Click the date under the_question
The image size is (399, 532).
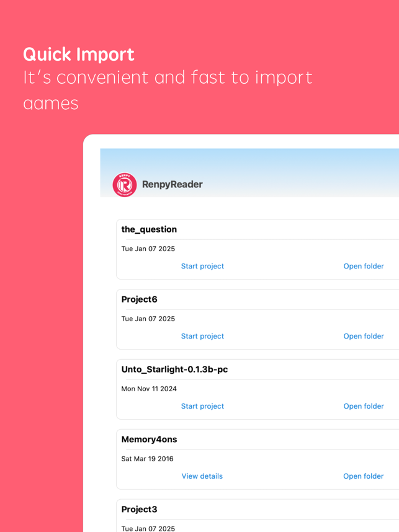click(148, 249)
